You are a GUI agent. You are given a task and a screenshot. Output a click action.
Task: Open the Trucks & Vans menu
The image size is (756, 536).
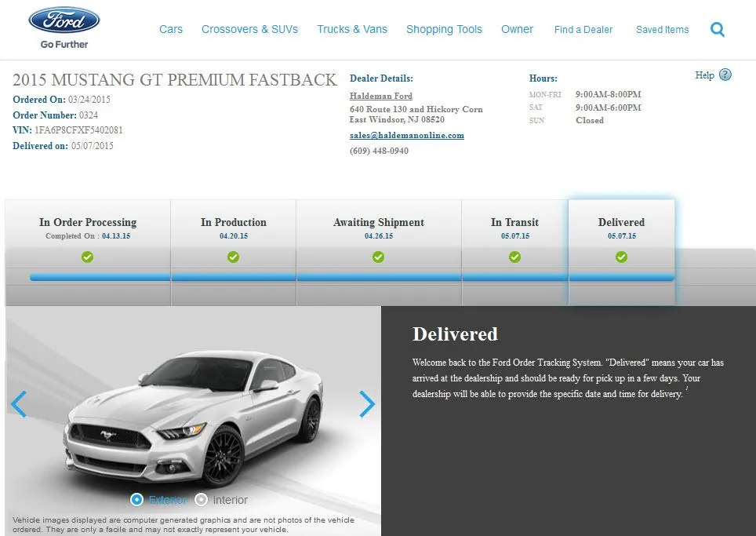point(352,30)
